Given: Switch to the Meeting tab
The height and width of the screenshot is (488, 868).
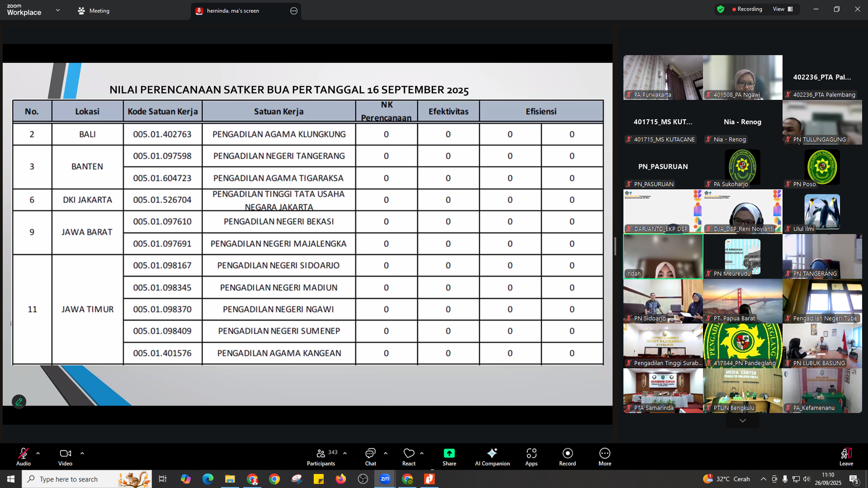Looking at the screenshot, I should [x=94, y=11].
